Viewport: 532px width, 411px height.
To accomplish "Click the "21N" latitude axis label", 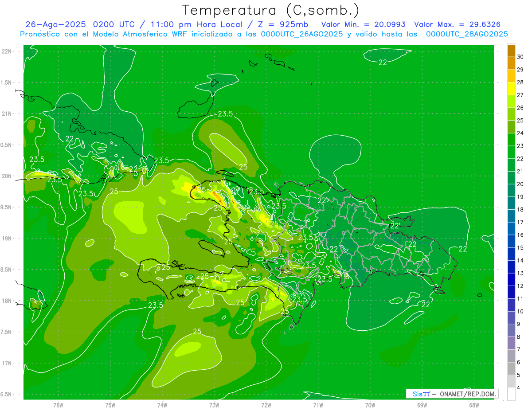I will tap(8, 114).
